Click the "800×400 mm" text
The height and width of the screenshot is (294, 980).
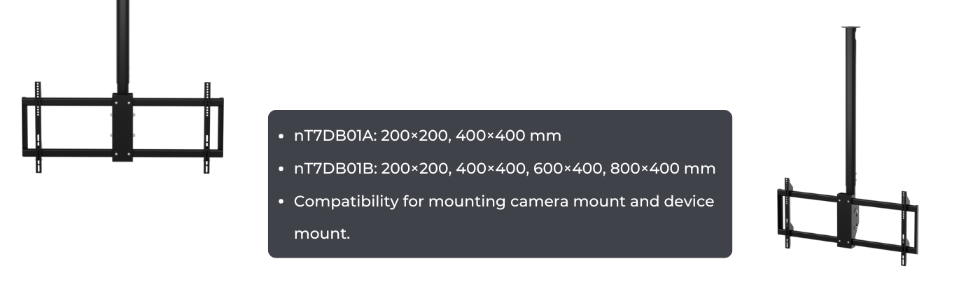(x=663, y=169)
